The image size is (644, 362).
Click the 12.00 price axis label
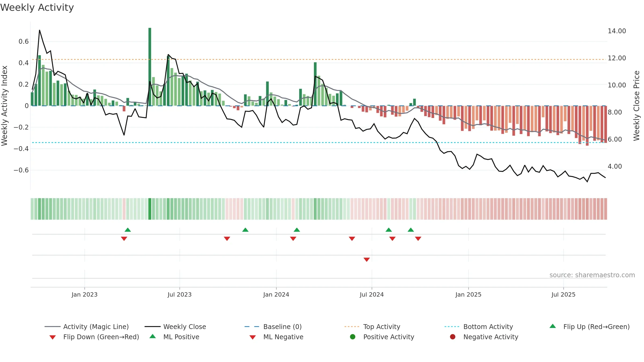pyautogui.click(x=617, y=58)
